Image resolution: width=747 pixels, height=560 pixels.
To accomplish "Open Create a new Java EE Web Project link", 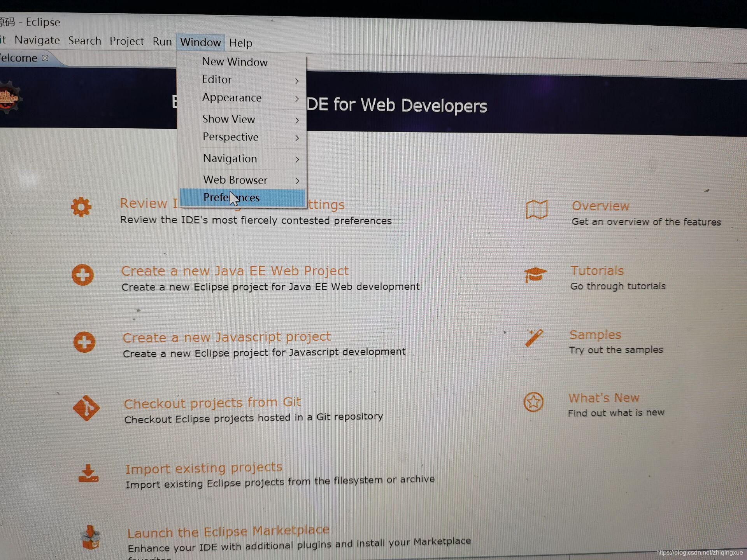I will tap(235, 271).
